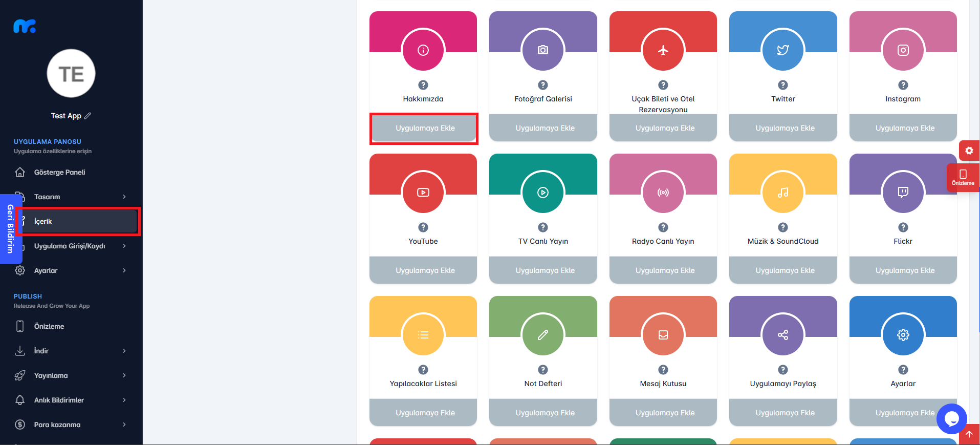Click the blue logo at top left
The image size is (980, 445).
click(25, 26)
